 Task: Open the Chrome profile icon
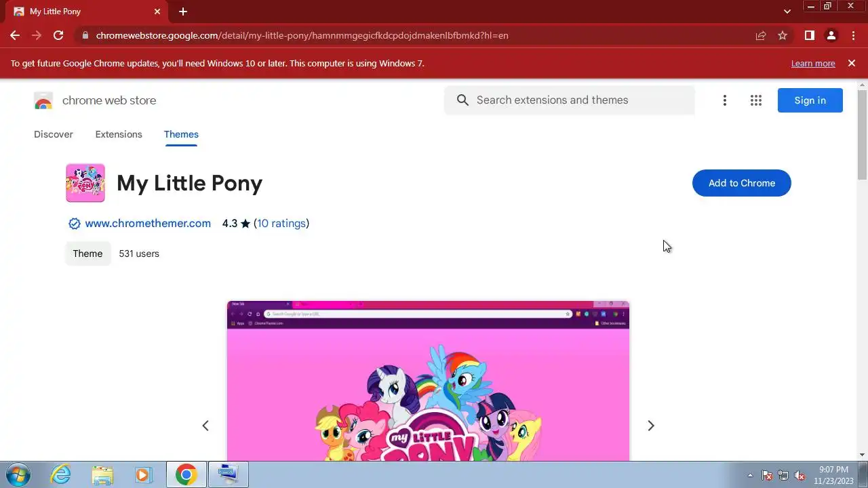831,35
